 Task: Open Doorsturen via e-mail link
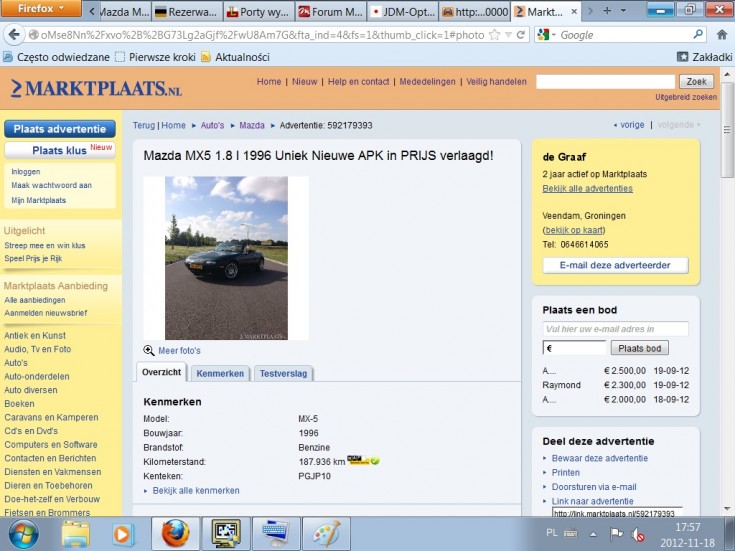coord(594,487)
